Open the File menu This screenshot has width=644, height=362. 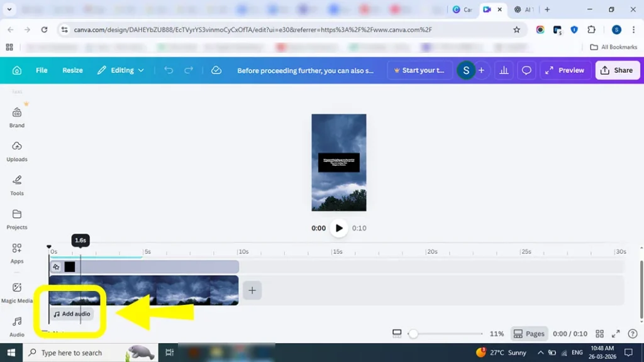pos(42,70)
